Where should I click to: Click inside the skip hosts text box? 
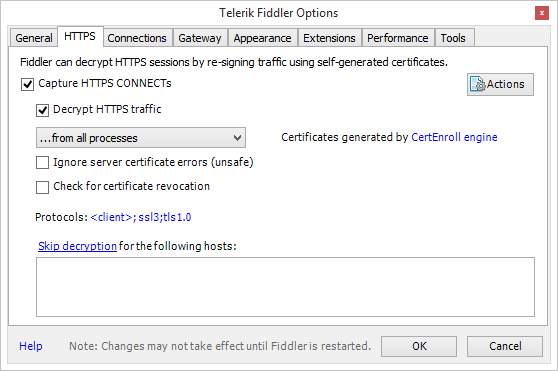pos(285,287)
